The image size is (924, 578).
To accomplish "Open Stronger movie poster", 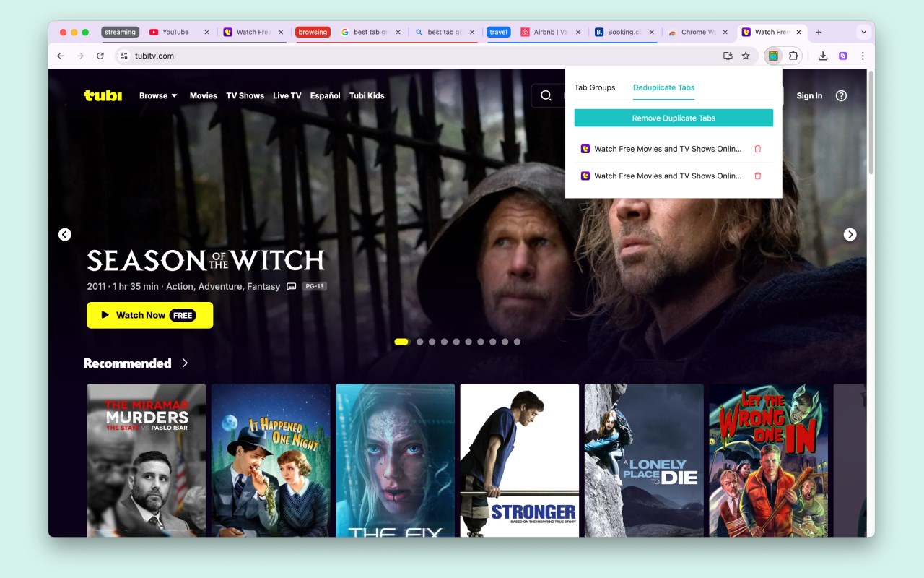I will pyautogui.click(x=520, y=460).
